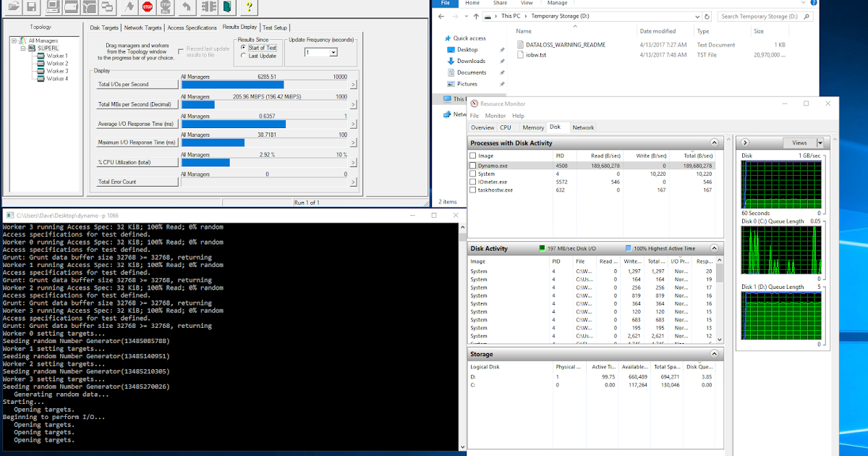The image size is (868, 456).
Task: Start tests with the flag icon
Action: 129,7
